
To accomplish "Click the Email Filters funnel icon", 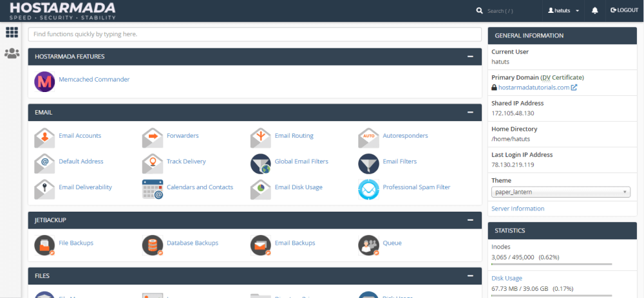I will point(368,163).
